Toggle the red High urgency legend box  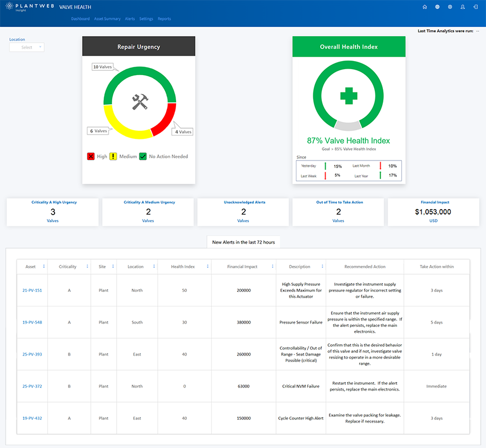pyautogui.click(x=91, y=156)
